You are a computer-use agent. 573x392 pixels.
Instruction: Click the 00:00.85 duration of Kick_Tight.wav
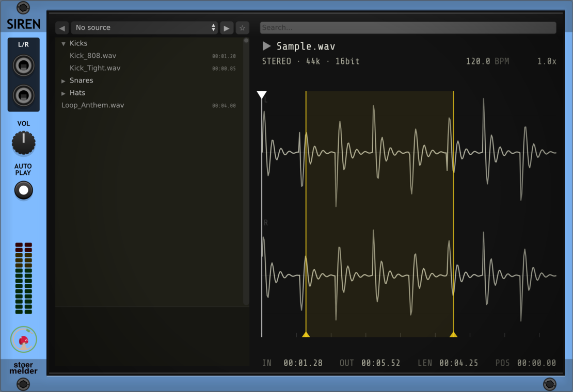[x=224, y=69]
